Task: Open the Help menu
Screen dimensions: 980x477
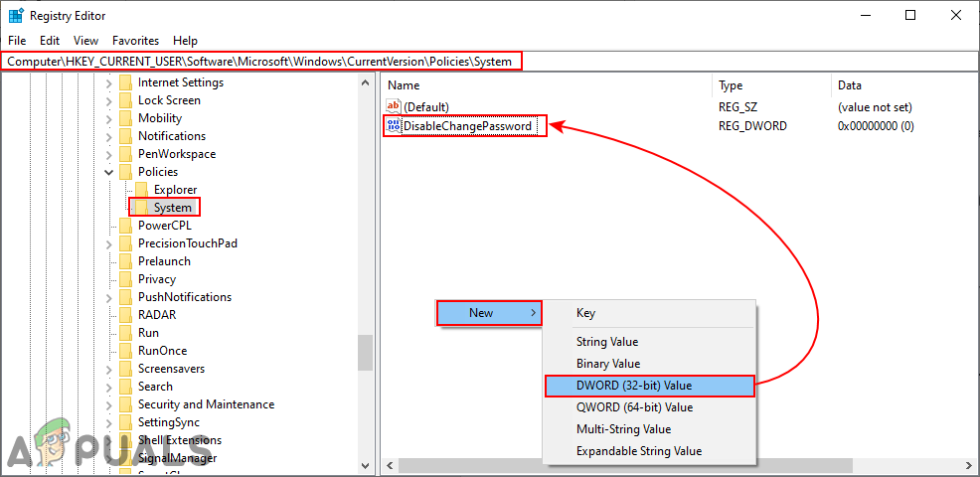Action: pos(185,41)
